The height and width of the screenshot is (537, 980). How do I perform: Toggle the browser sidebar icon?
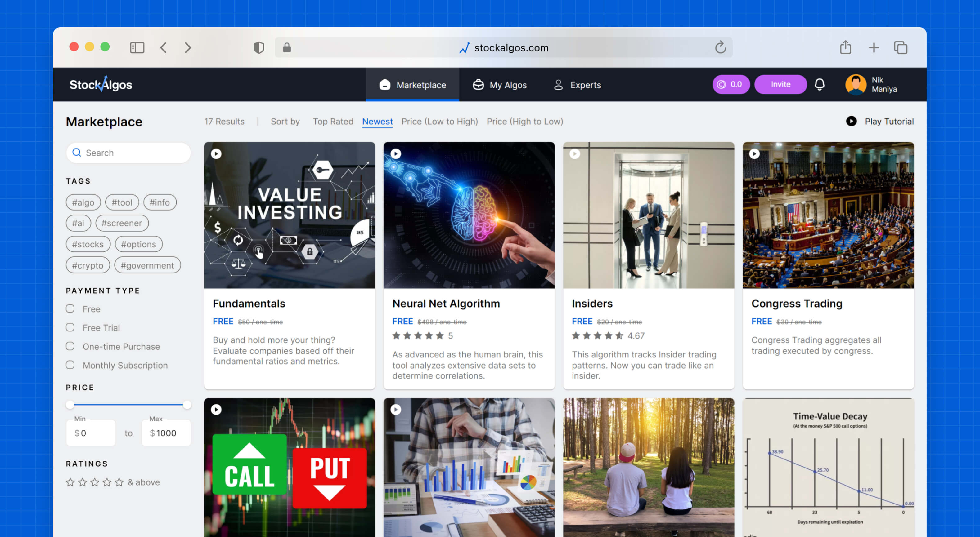[137, 47]
